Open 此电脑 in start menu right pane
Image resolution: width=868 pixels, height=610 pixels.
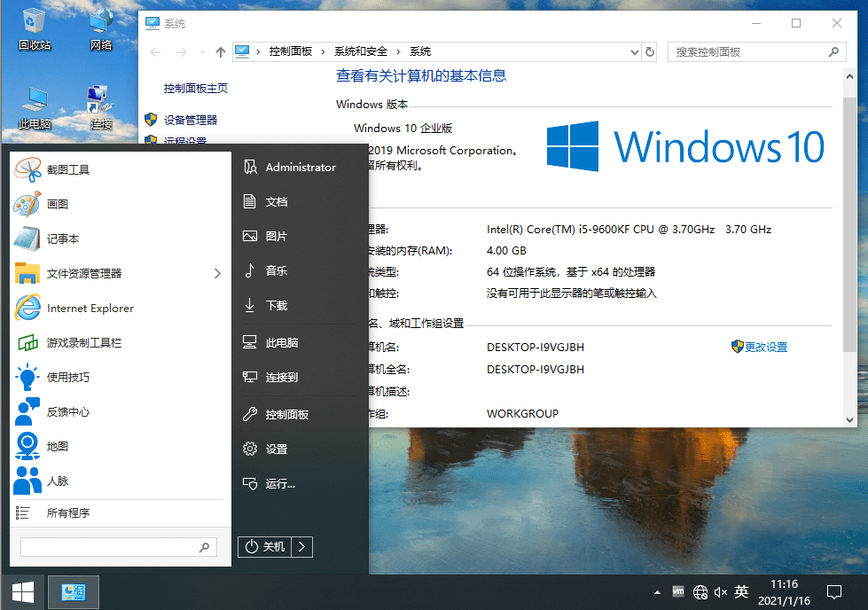tap(300, 342)
